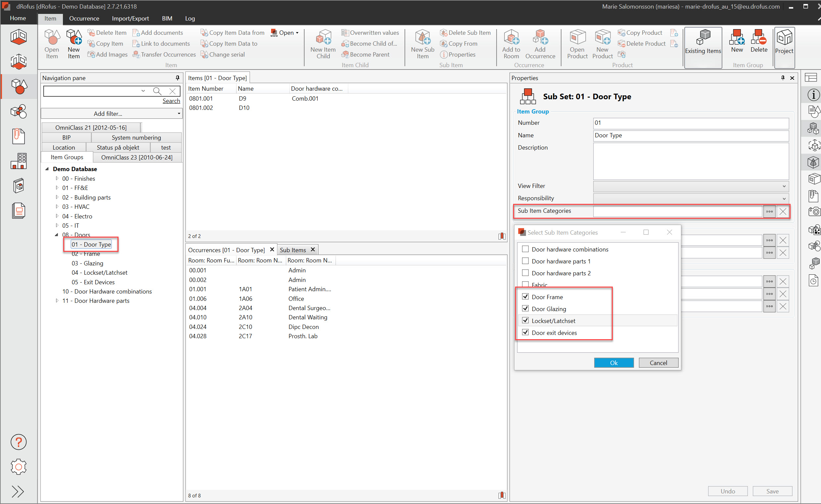Image resolution: width=821 pixels, height=504 pixels.
Task: Open help with question mark icon
Action: click(x=18, y=442)
